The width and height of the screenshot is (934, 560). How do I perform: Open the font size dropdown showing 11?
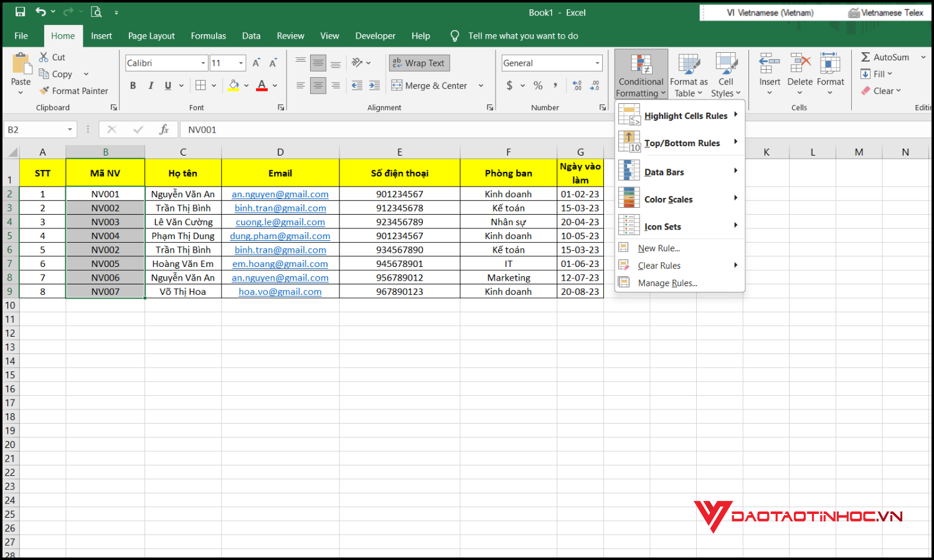pos(240,63)
